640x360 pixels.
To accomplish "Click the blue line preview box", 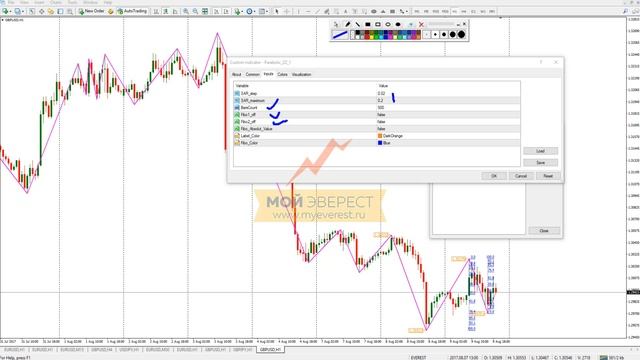I will [x=340, y=35].
